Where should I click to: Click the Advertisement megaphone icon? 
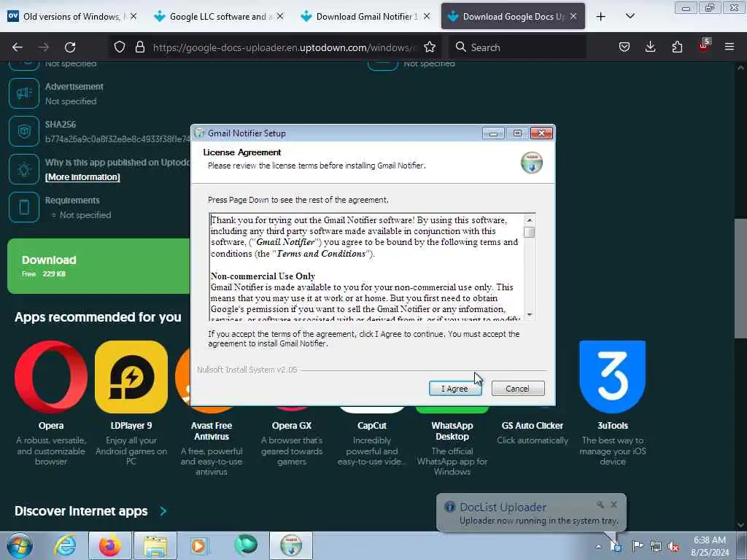coord(24,93)
